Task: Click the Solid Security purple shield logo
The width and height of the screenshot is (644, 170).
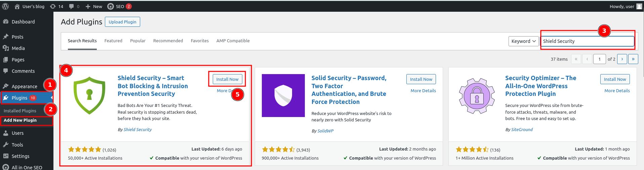Action: pos(283,96)
